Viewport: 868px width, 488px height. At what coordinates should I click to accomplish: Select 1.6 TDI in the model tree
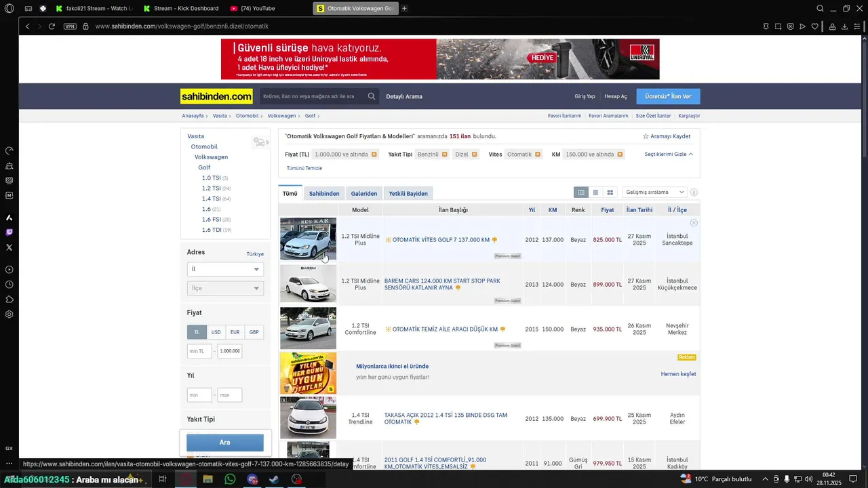coord(212,230)
